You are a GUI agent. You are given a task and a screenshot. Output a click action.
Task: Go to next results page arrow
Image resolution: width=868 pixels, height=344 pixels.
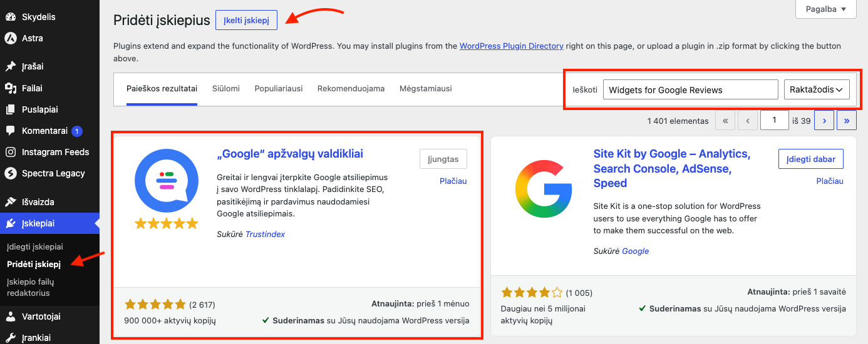(824, 121)
